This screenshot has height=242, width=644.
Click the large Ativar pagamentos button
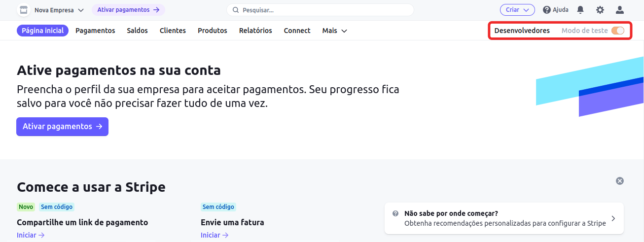(x=62, y=127)
